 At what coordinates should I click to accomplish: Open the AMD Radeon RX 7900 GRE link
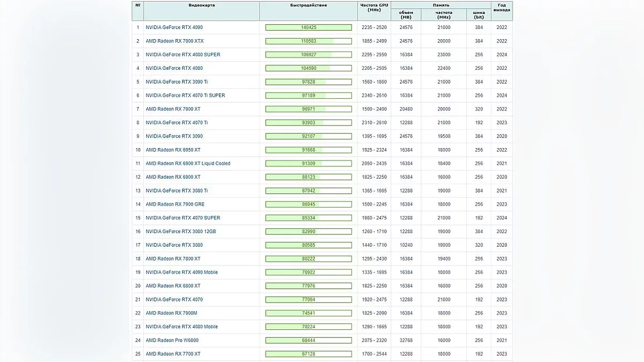(175, 204)
